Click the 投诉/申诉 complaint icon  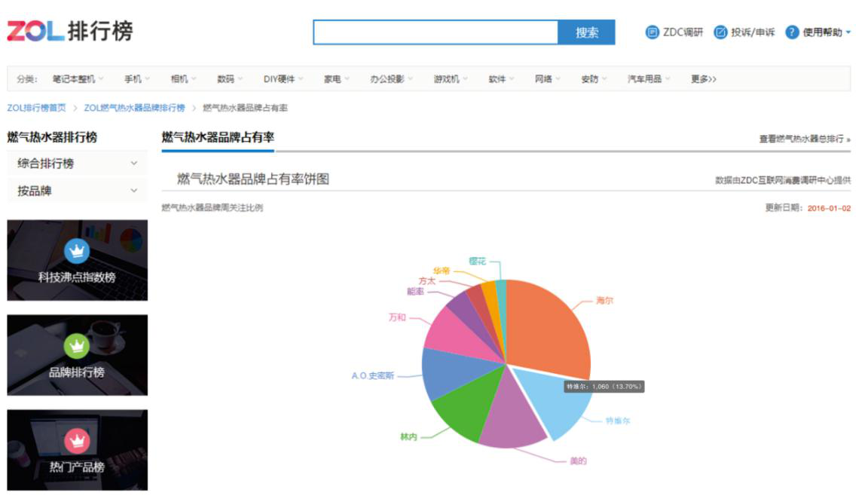click(x=720, y=32)
